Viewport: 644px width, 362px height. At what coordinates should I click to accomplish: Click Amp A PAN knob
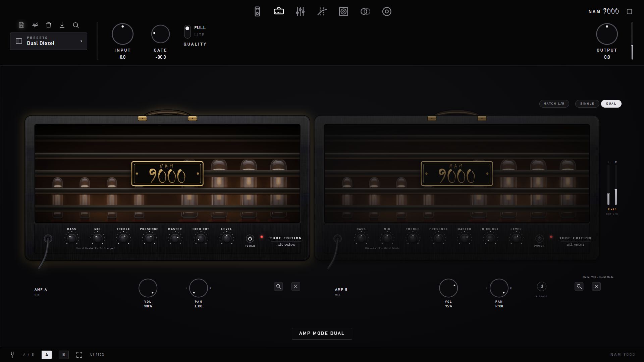199,288
